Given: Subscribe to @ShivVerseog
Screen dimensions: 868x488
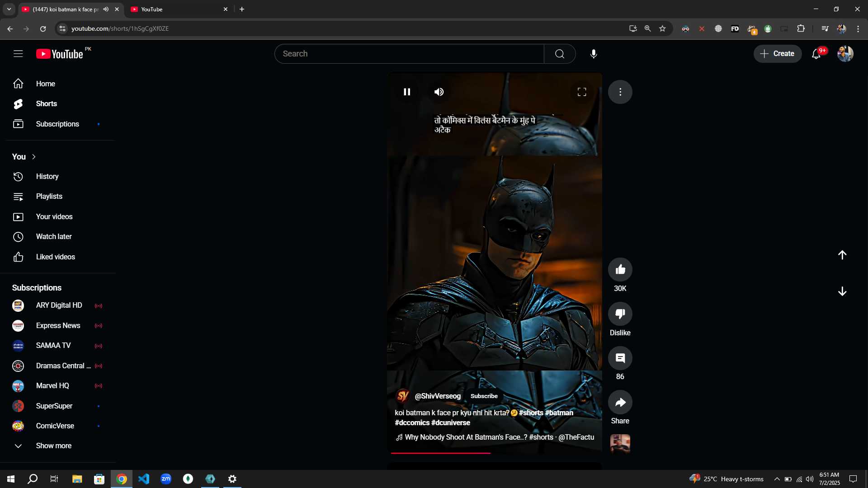Looking at the screenshot, I should (484, 396).
